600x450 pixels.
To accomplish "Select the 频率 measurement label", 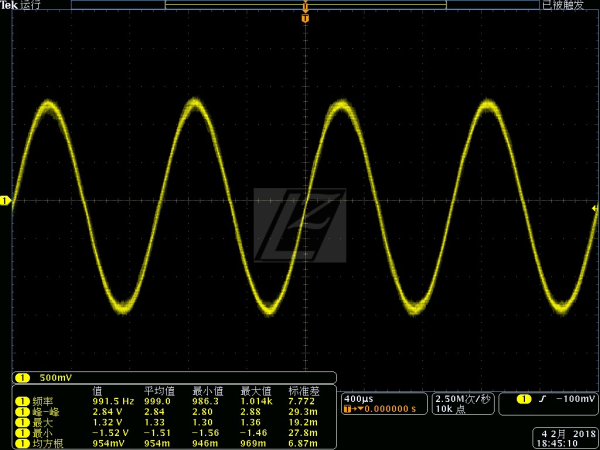I will (x=41, y=401).
